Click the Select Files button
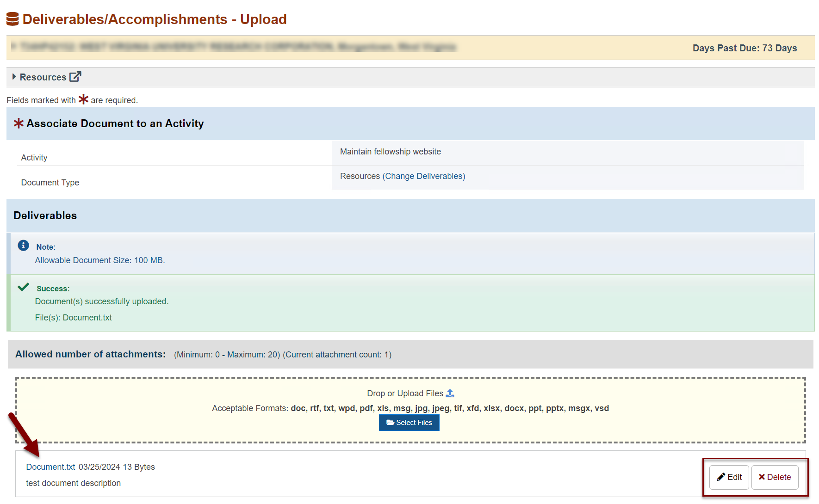The image size is (819, 504). click(409, 423)
